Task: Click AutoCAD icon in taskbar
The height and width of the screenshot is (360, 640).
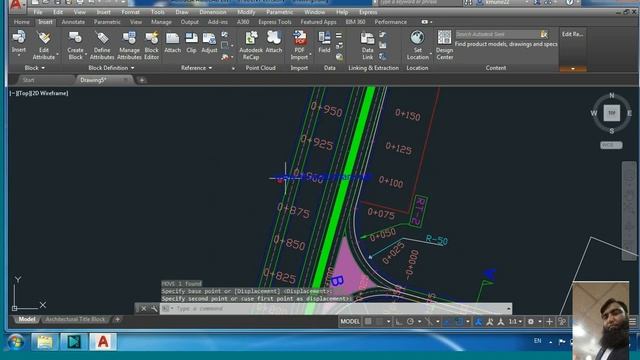Action: click(103, 342)
